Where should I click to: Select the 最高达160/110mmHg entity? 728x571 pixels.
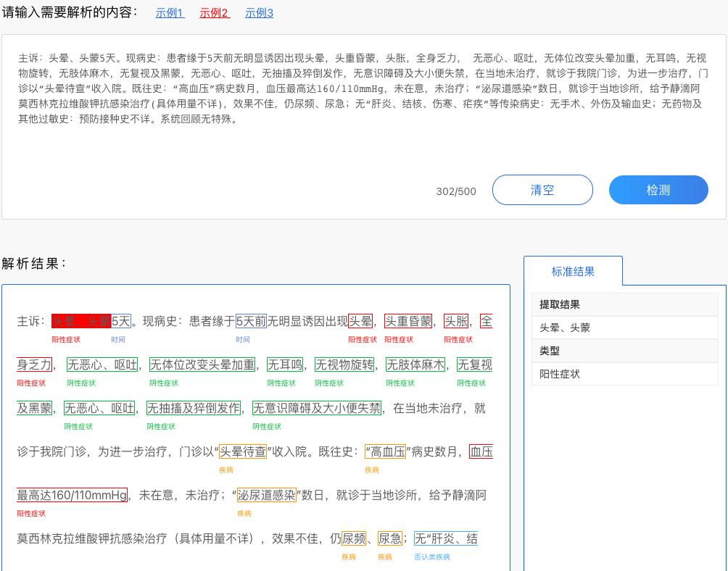pyautogui.click(x=72, y=495)
